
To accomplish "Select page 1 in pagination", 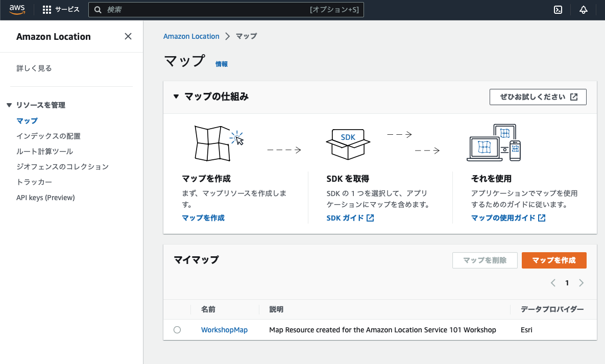I will pos(567,283).
